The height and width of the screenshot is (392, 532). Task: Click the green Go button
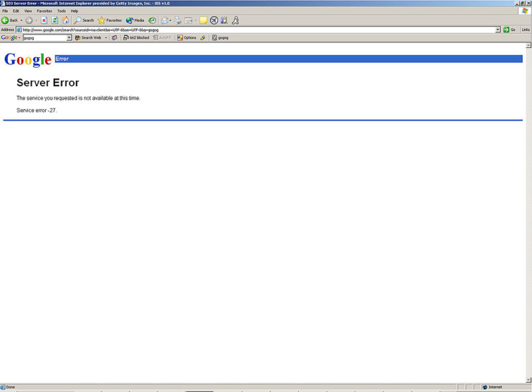(509, 30)
